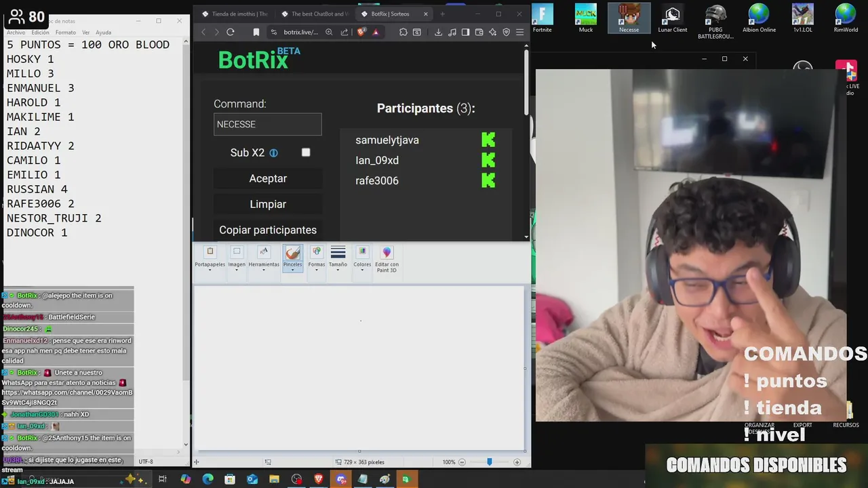
Task: Click the Paint zoom slider handle
Action: click(x=489, y=462)
